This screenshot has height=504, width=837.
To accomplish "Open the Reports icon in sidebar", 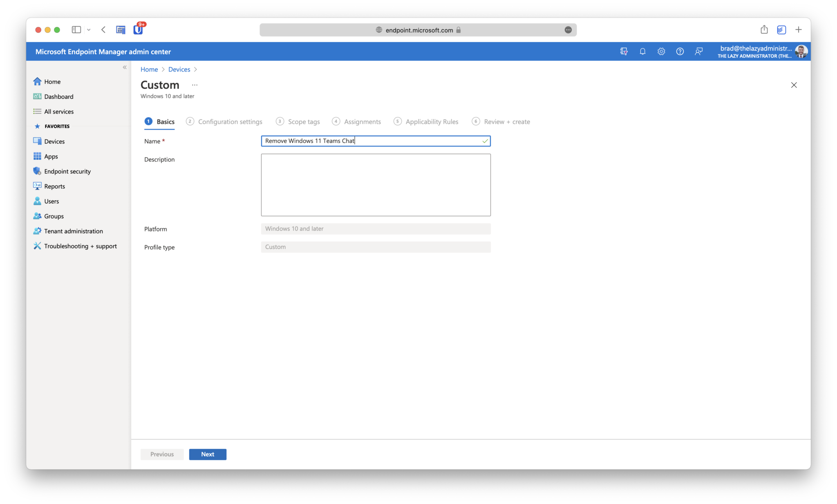I will click(x=37, y=186).
